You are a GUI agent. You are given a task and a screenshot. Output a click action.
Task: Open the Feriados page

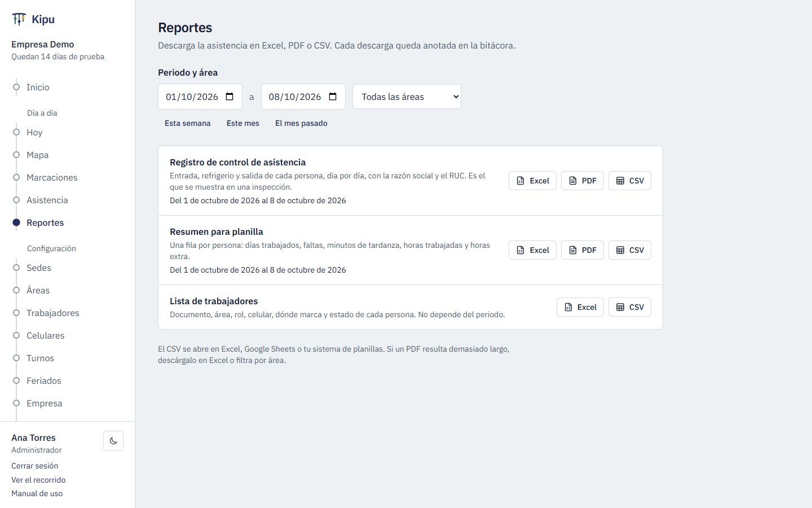(x=44, y=380)
